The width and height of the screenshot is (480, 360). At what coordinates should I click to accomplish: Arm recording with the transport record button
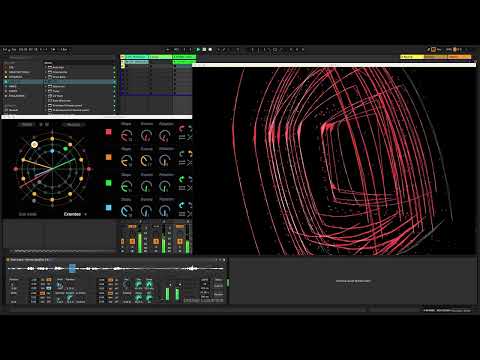point(210,50)
